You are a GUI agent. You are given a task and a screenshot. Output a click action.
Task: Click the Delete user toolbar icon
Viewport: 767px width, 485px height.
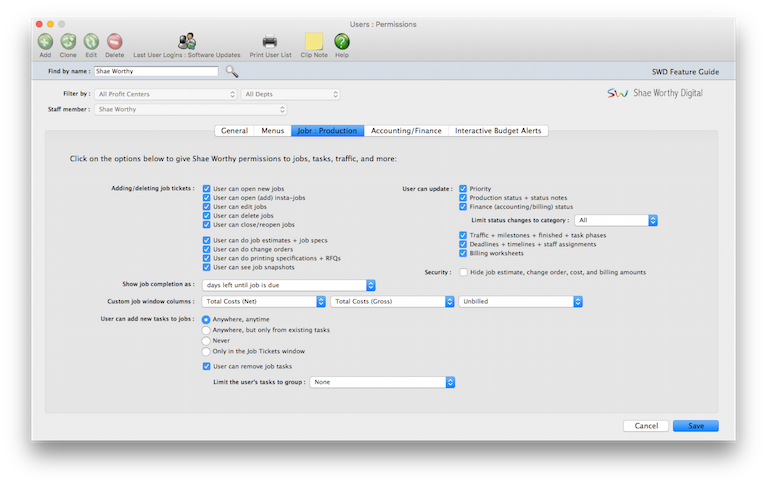tap(115, 42)
